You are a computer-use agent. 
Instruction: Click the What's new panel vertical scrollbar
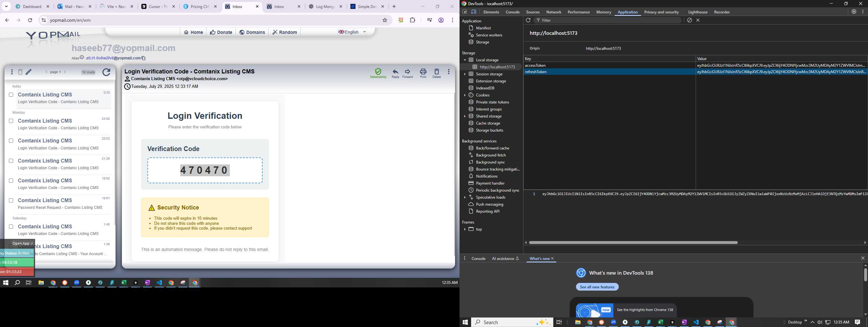pos(865,275)
